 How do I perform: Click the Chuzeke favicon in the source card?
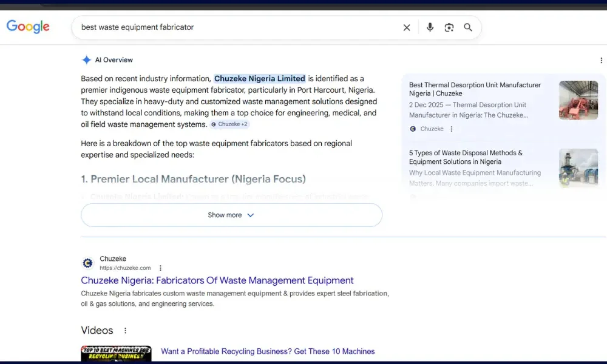(x=413, y=129)
